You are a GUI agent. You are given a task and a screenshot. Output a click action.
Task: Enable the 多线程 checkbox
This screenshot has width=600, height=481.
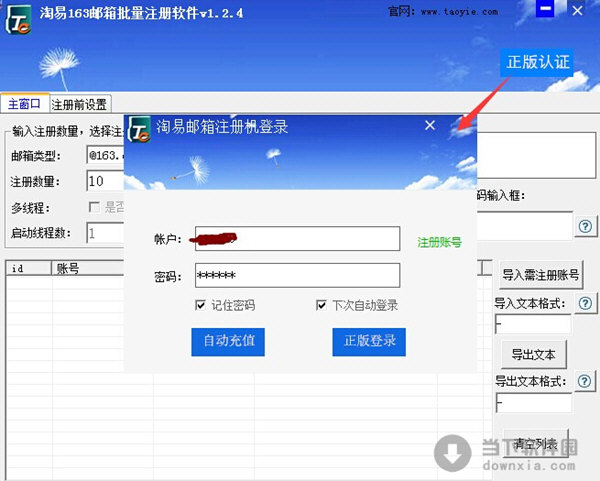point(94,207)
